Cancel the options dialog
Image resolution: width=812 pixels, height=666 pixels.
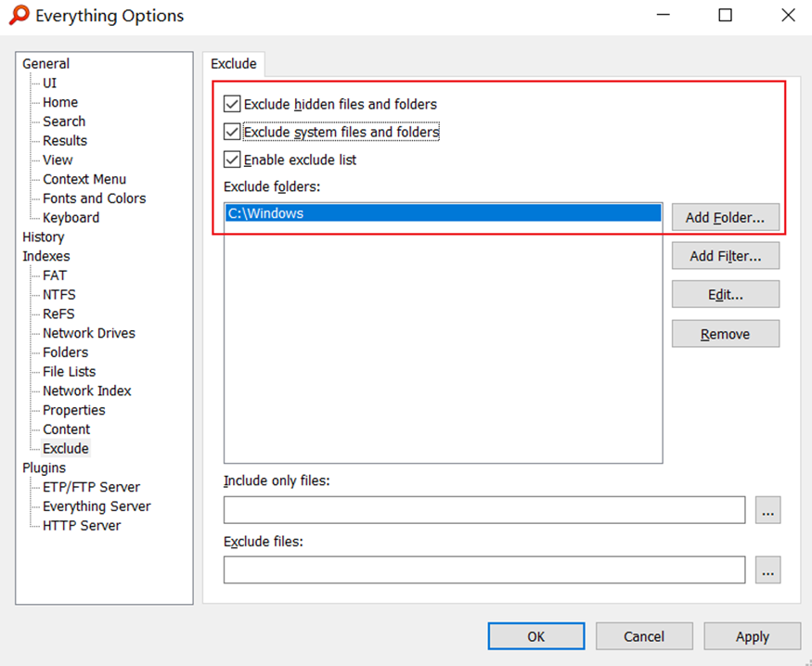[x=644, y=636]
